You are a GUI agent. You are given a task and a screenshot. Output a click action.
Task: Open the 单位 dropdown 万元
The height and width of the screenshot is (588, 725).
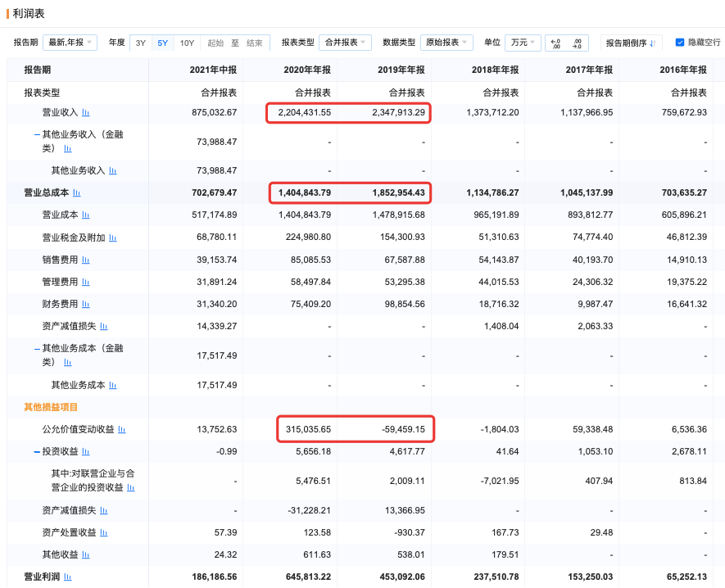click(522, 43)
